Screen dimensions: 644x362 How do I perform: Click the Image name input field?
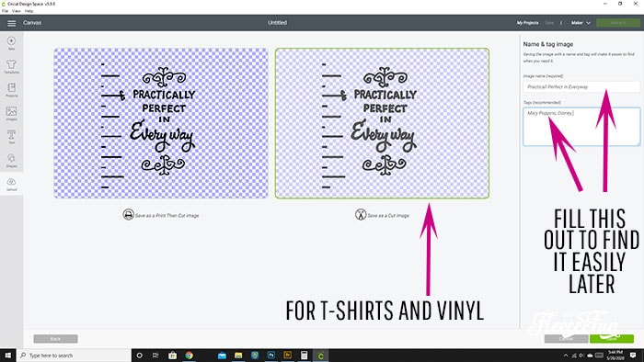[x=581, y=87]
